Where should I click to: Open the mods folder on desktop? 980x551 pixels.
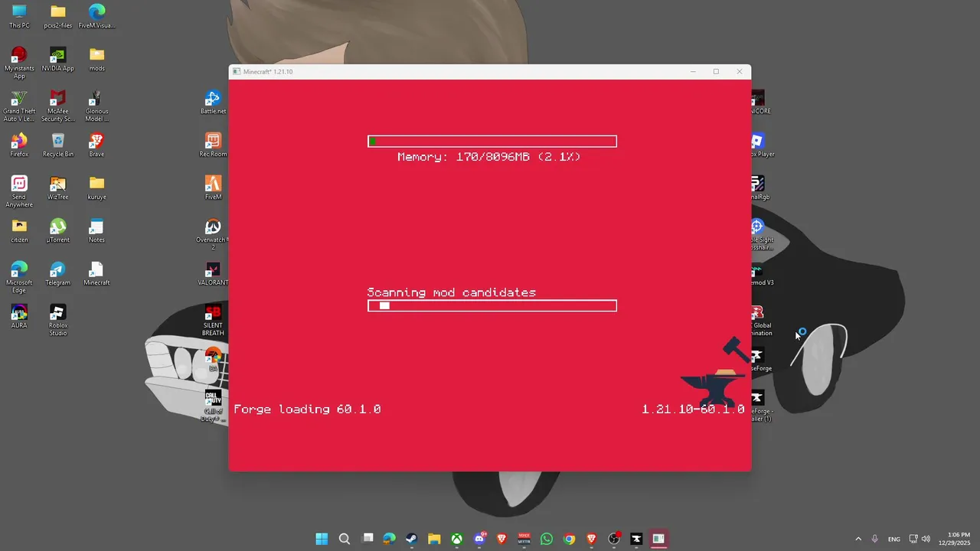[x=96, y=59]
